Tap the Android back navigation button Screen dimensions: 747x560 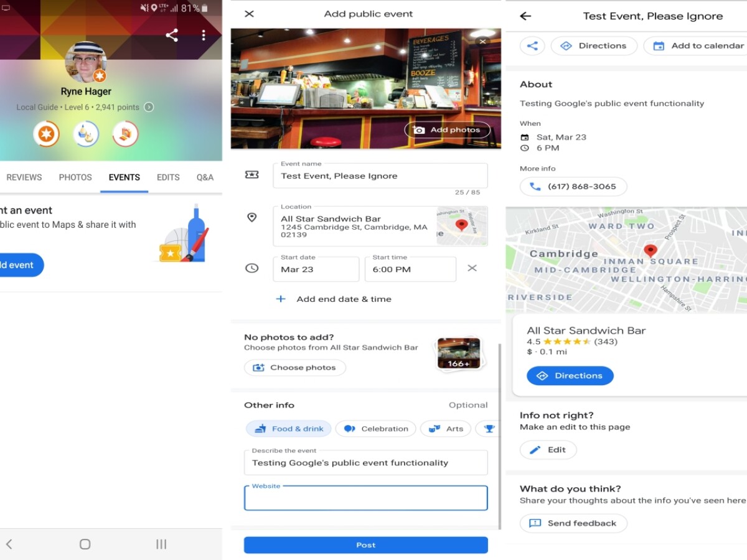coord(9,544)
